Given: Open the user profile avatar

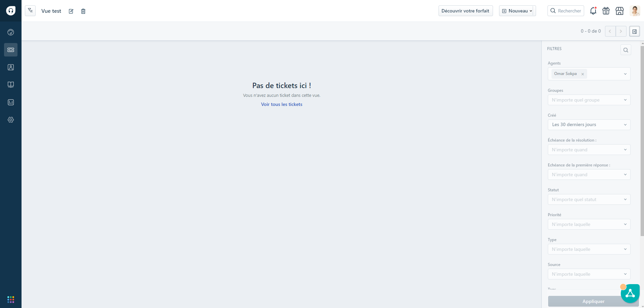Looking at the screenshot, I should [635, 11].
